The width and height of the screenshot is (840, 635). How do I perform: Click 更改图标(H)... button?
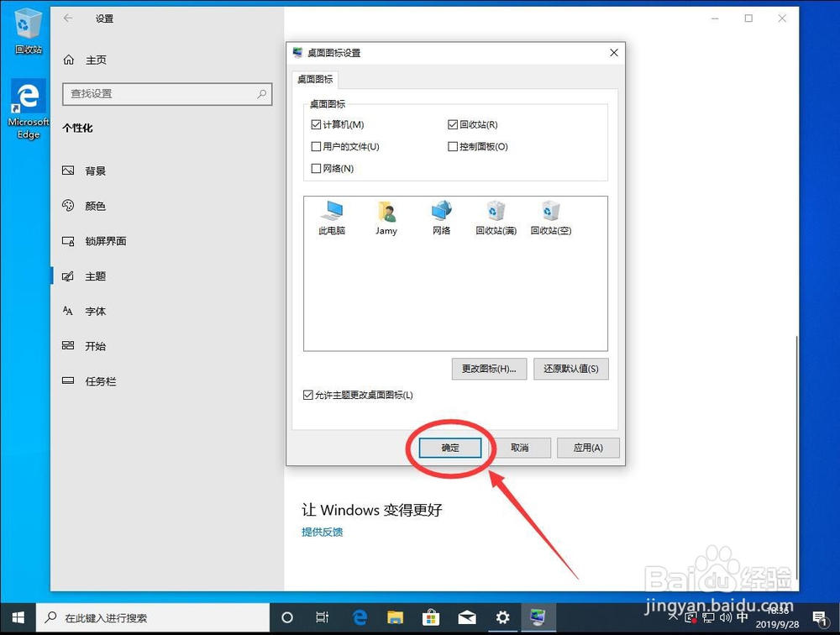point(489,369)
